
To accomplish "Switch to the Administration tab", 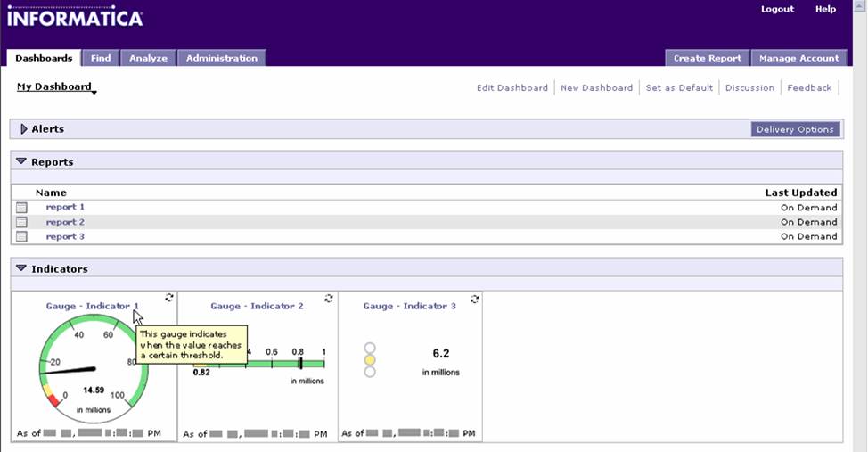I will (221, 58).
